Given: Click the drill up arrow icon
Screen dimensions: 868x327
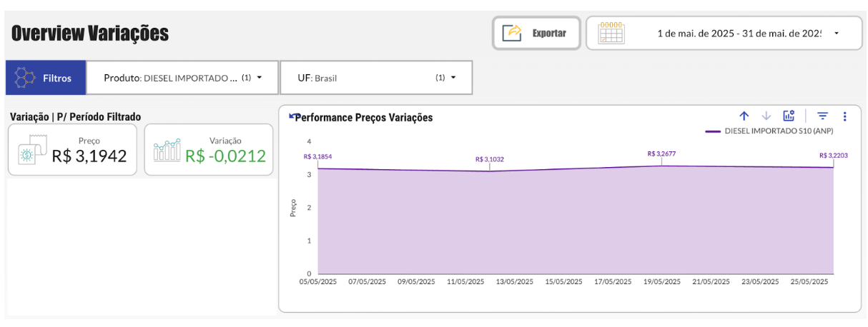Looking at the screenshot, I should click(x=744, y=116).
